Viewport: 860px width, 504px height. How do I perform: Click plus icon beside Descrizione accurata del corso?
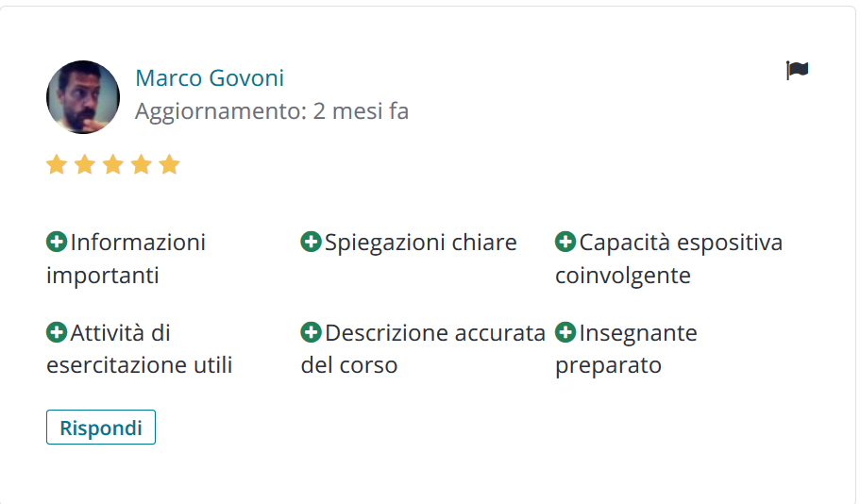click(311, 332)
